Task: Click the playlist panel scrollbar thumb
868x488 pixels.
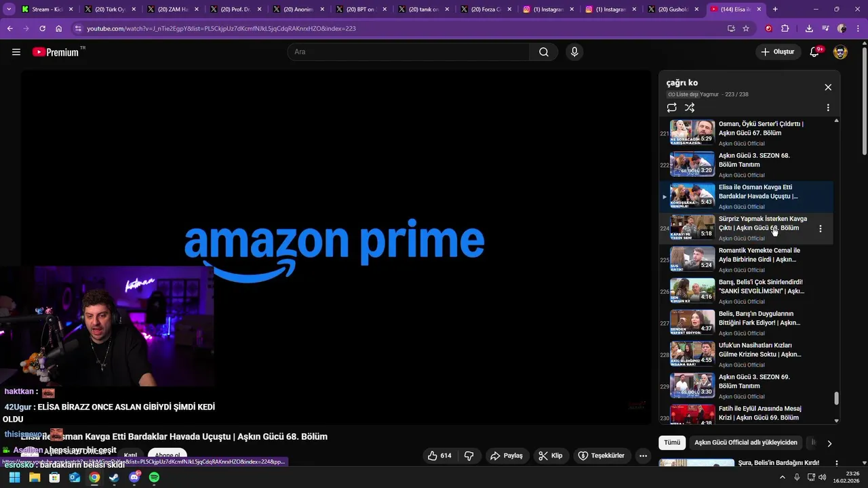Action: pos(836,399)
